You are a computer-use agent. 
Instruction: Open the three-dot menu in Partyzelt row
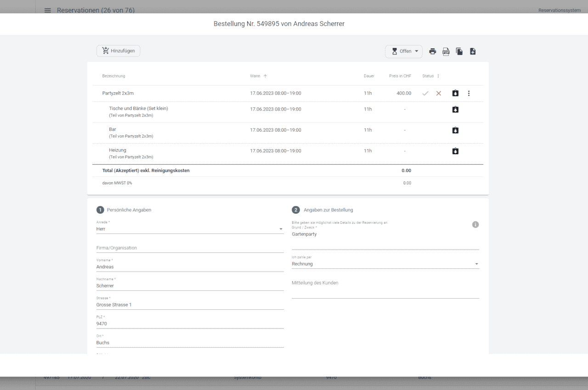click(x=469, y=93)
